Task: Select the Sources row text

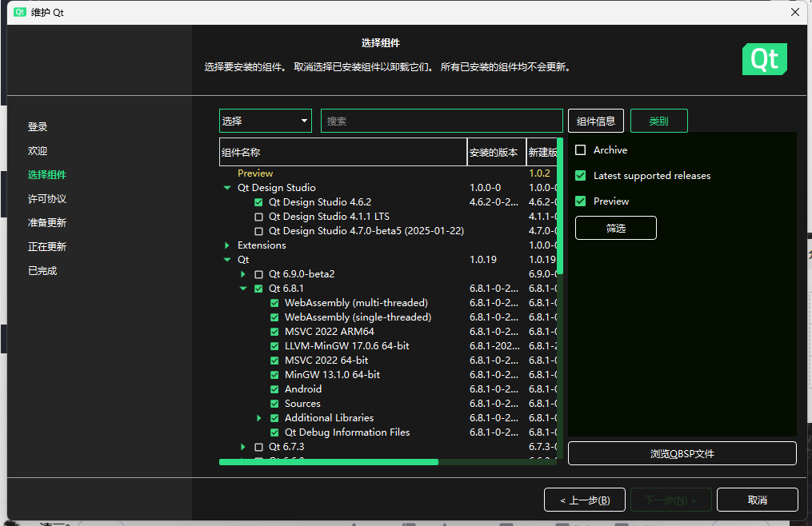Action: click(302, 404)
